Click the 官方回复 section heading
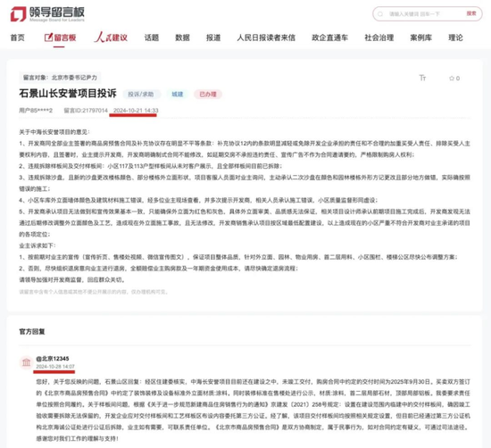 pyautogui.click(x=32, y=332)
